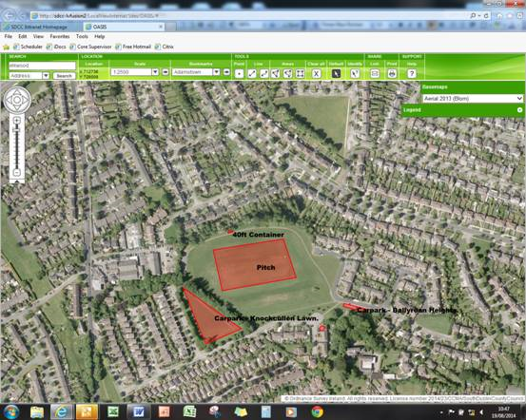Open the Basemaps Aerial 2013 dropdown
Viewport: 526px width, 420px height.
[x=473, y=99]
